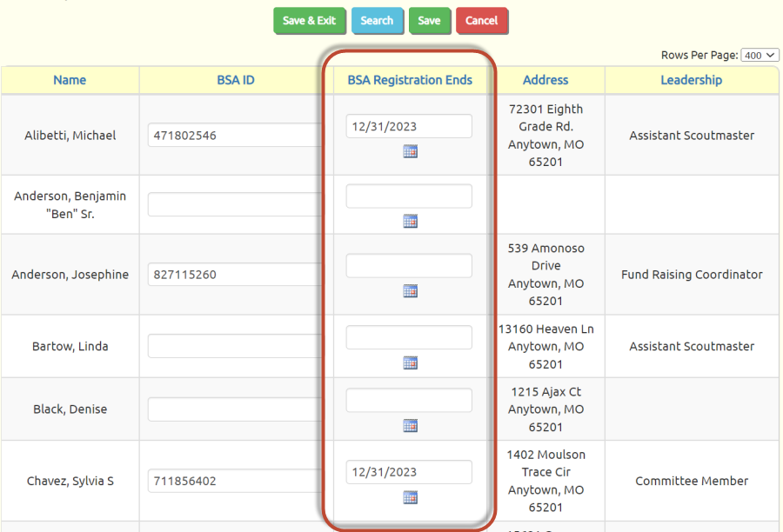This screenshot has height=532, width=783.
Task: Edit BSA ID field for Alibetti, Michael
Action: pyautogui.click(x=235, y=136)
